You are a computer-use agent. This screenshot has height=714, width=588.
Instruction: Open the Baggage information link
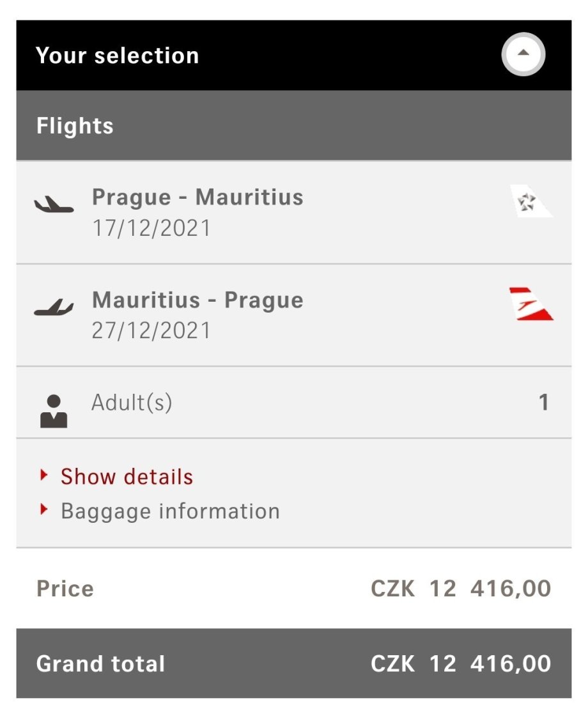point(170,511)
